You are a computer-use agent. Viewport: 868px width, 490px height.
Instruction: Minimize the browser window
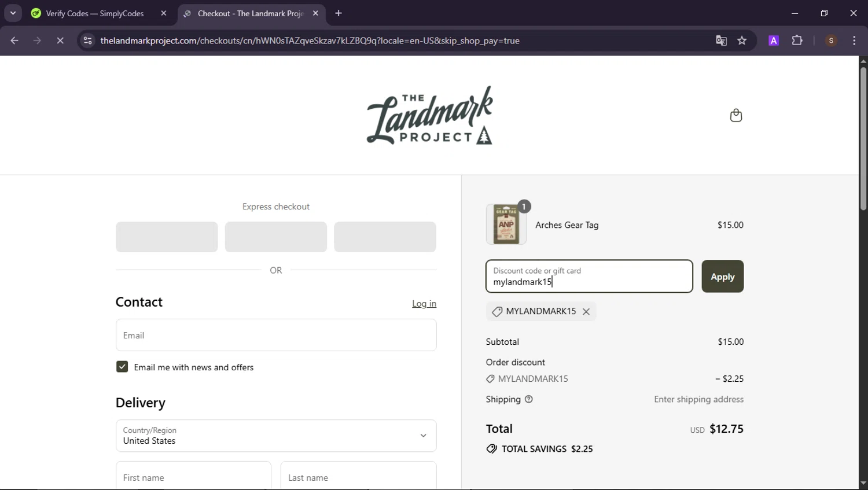pos(795,13)
